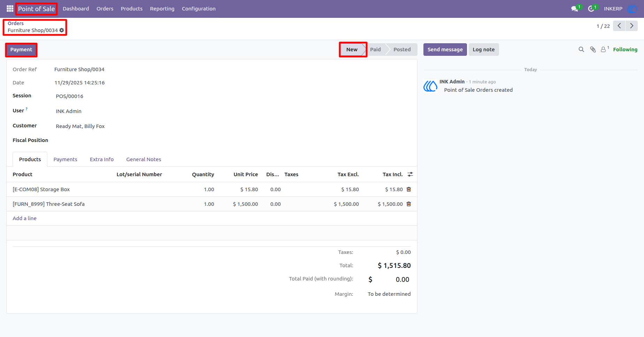Click Add a line link

[25, 218]
